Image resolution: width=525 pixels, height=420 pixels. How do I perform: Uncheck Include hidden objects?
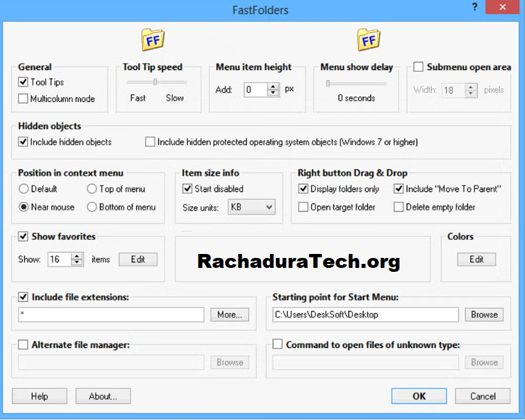click(x=23, y=142)
